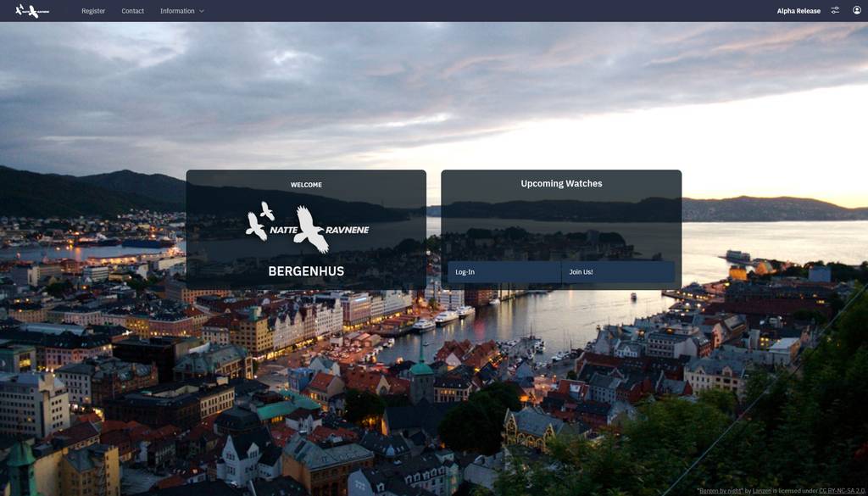Click the Nattëravnene logo in the navbar
Image resolution: width=868 pixels, height=496 pixels.
(x=34, y=10)
